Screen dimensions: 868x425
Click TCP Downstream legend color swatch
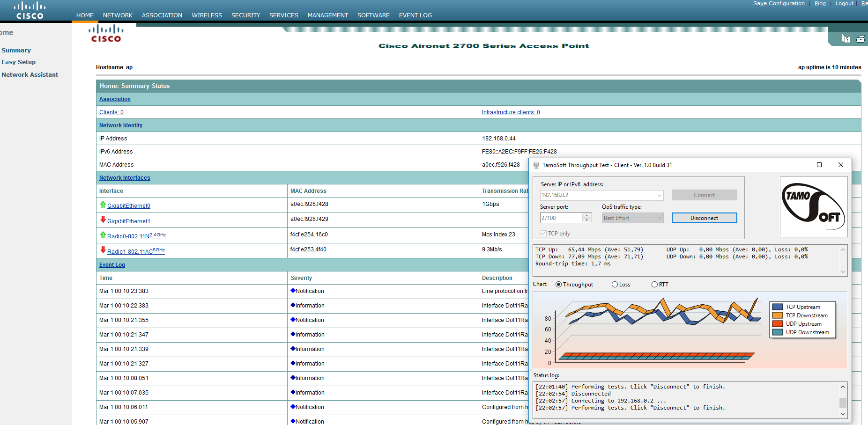click(778, 315)
